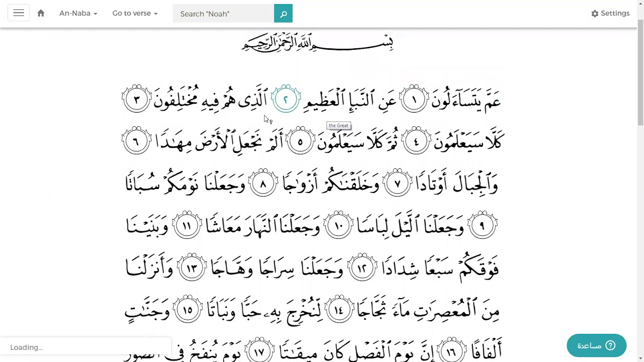644x362 pixels.
Task: Focus the Search "Noah" input field
Action: [x=223, y=14]
